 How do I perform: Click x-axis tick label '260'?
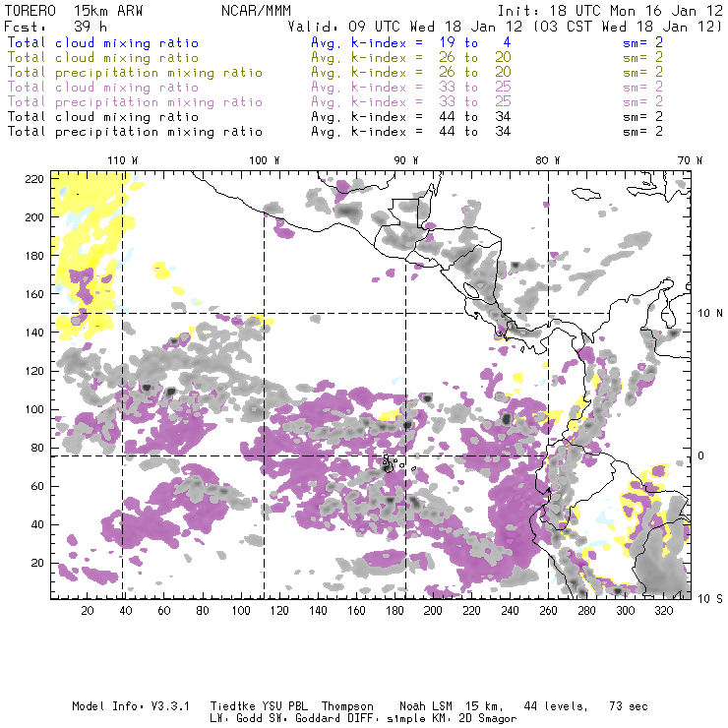coord(548,611)
